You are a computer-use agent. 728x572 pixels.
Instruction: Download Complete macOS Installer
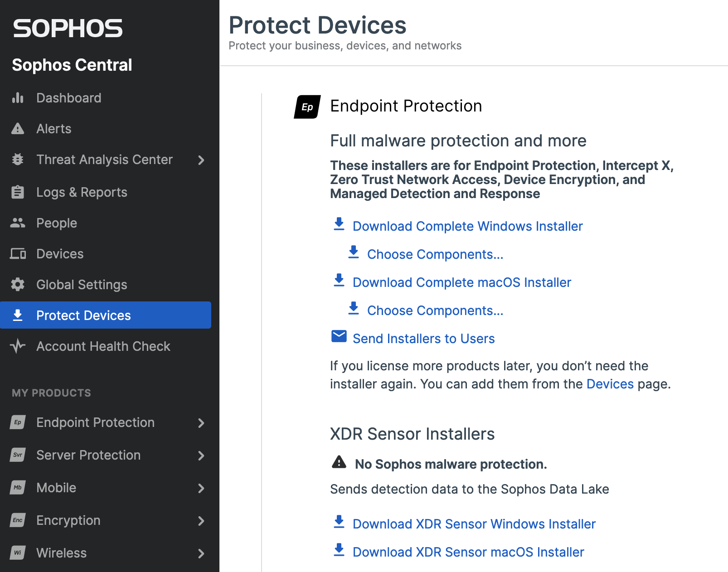(461, 282)
